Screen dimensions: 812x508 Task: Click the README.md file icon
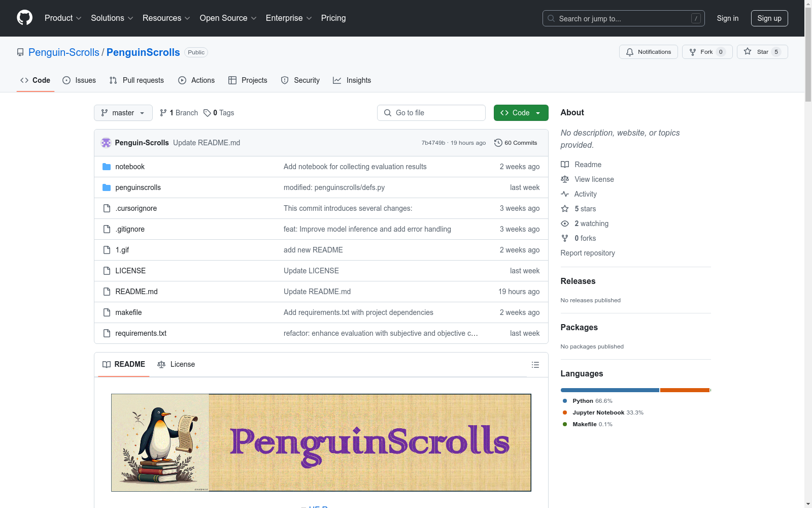pyautogui.click(x=107, y=292)
